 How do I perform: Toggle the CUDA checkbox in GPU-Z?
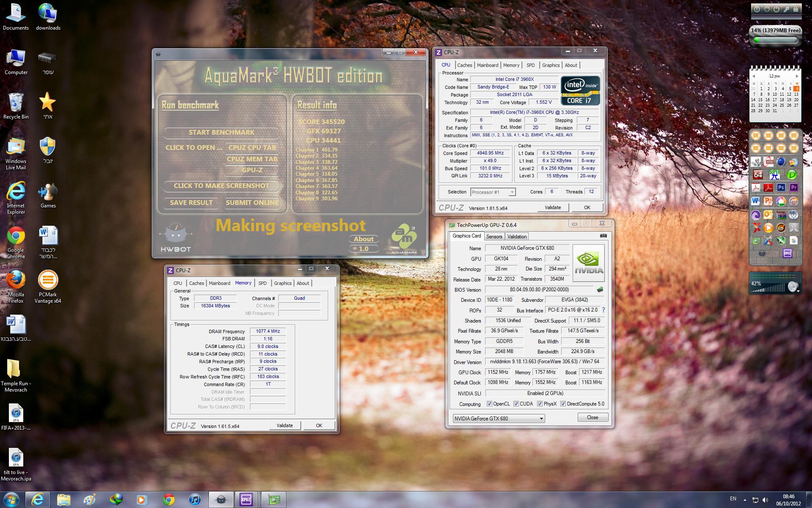point(516,404)
